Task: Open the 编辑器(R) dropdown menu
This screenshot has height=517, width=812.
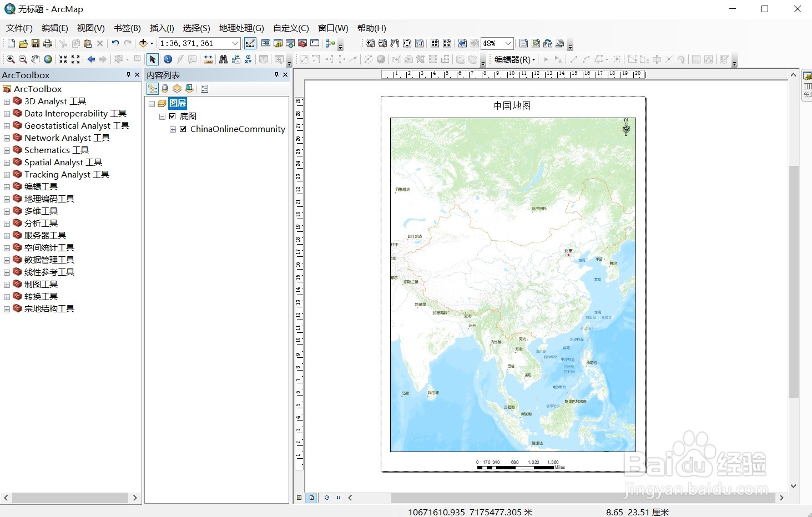Action: click(515, 59)
